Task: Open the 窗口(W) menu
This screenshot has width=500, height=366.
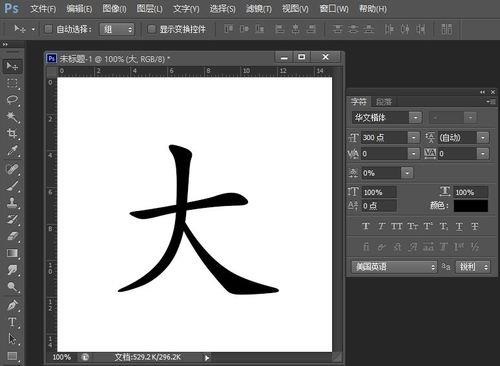Action: pyautogui.click(x=334, y=9)
